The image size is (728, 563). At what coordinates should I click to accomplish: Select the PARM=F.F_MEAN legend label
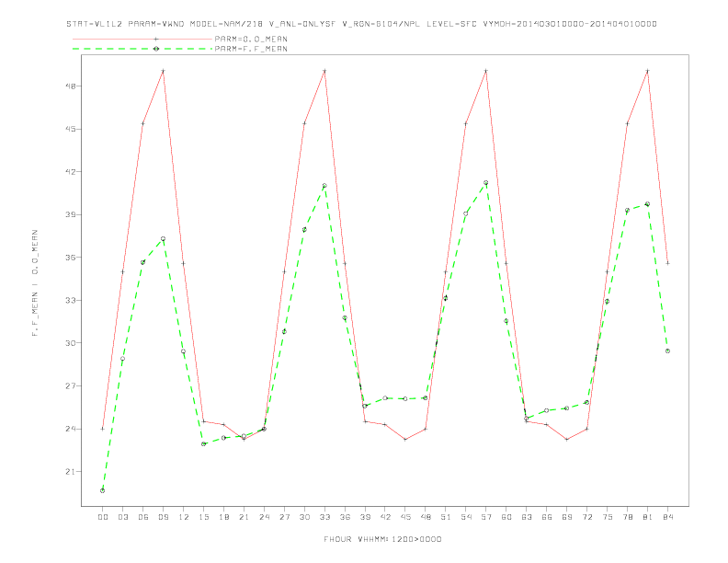(251, 49)
